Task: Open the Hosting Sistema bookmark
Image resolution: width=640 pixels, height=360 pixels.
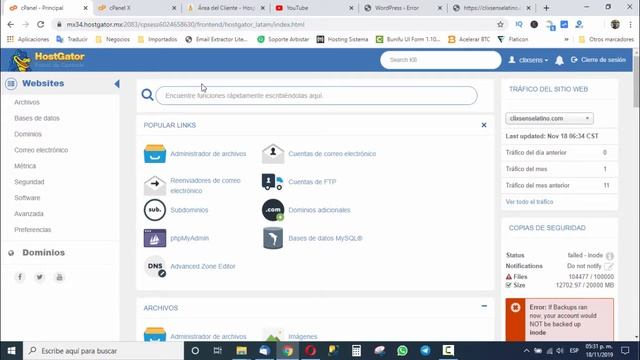Action: (342, 39)
